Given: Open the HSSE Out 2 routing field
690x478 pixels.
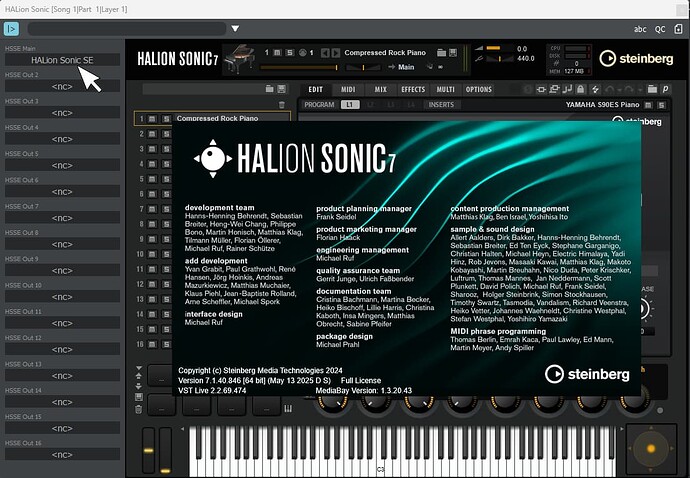Looking at the screenshot, I should pyautogui.click(x=62, y=86).
